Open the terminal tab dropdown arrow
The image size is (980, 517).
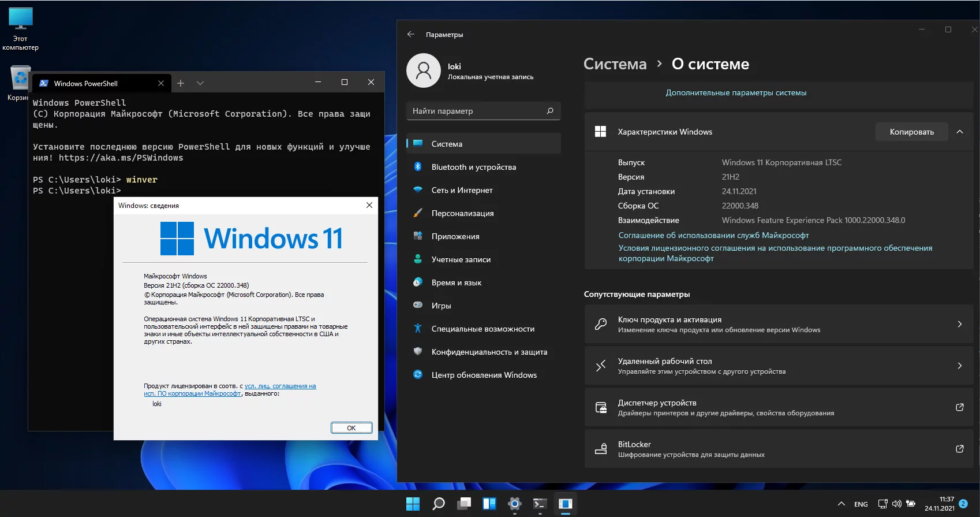[200, 83]
